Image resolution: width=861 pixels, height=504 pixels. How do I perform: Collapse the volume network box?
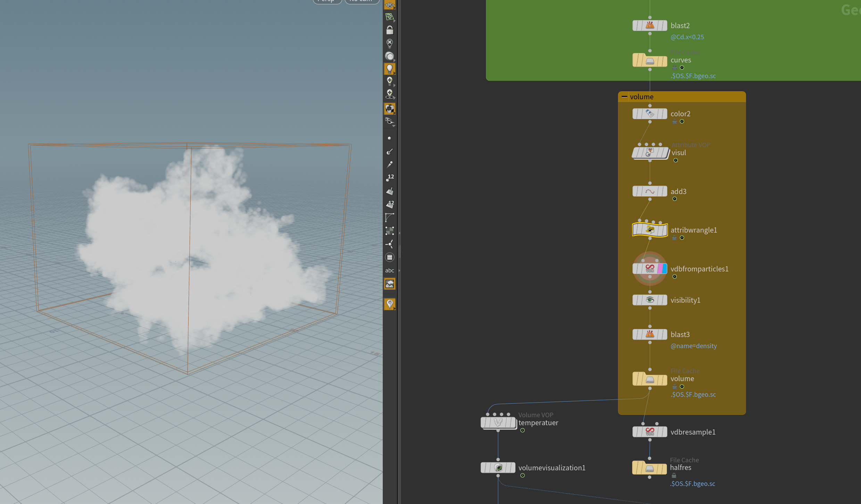[624, 97]
